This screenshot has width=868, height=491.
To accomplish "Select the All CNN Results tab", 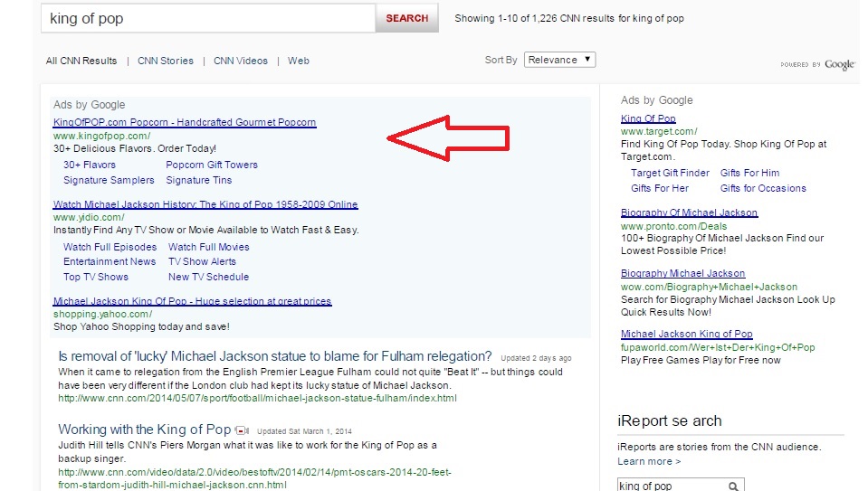I will pyautogui.click(x=81, y=61).
